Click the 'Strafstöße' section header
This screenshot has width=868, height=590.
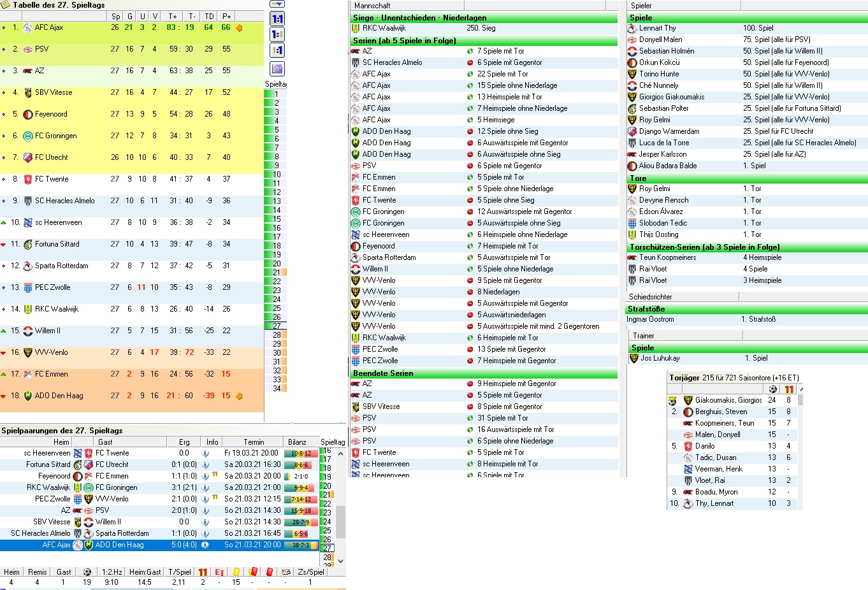pos(748,309)
